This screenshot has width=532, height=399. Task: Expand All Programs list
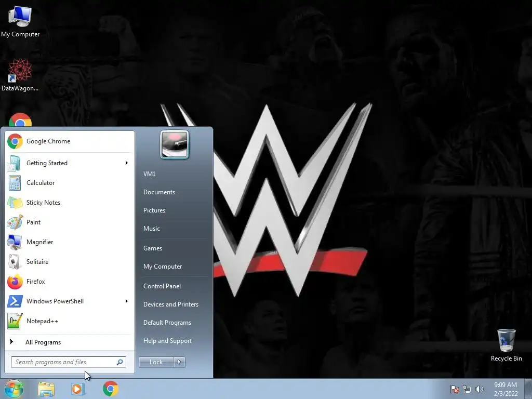pos(70,342)
